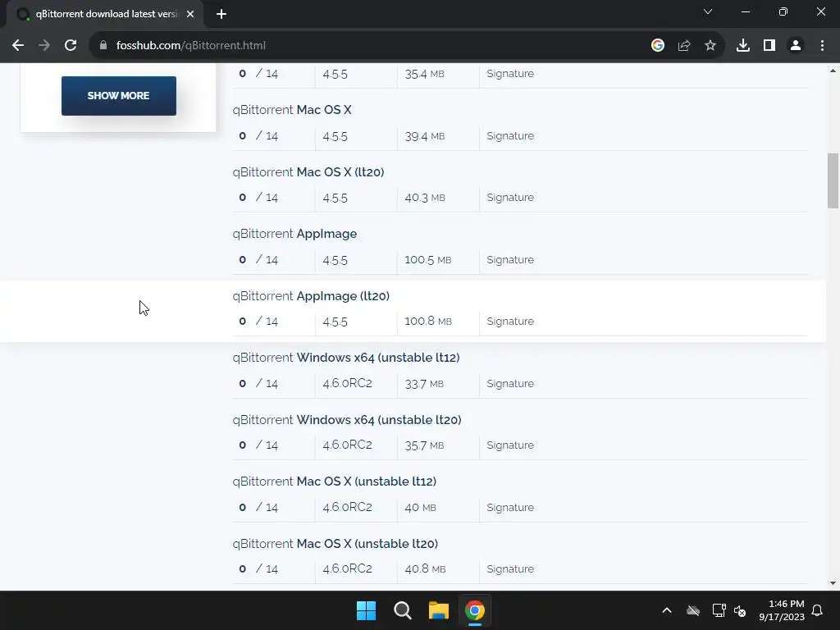Screen dimensions: 840x630
Task: Click the browser forward arrow
Action: 44,46
